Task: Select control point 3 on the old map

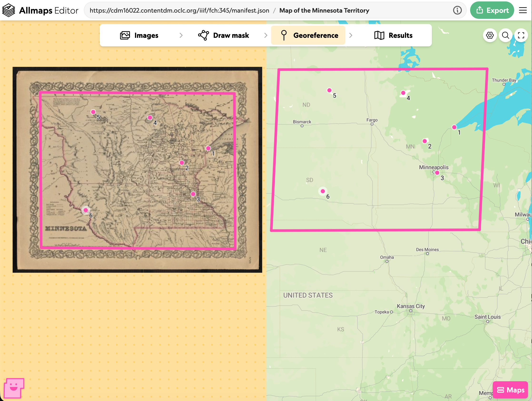Action: point(193,194)
